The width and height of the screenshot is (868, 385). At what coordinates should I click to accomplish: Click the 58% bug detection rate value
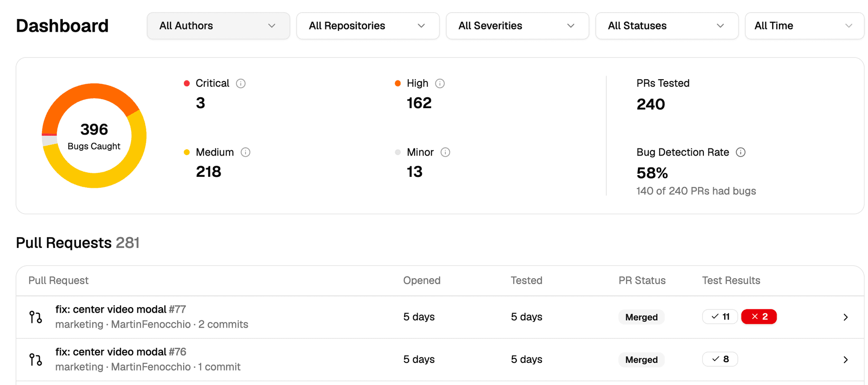click(652, 173)
